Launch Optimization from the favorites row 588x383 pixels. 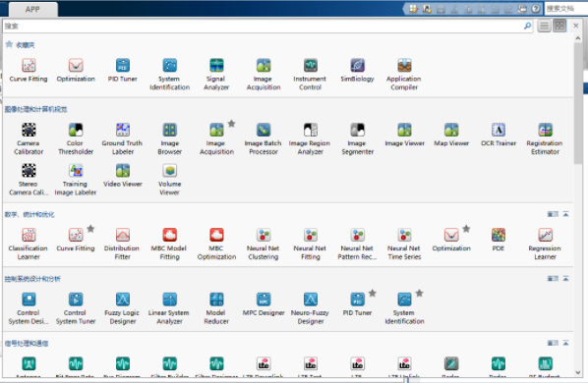coord(76,70)
